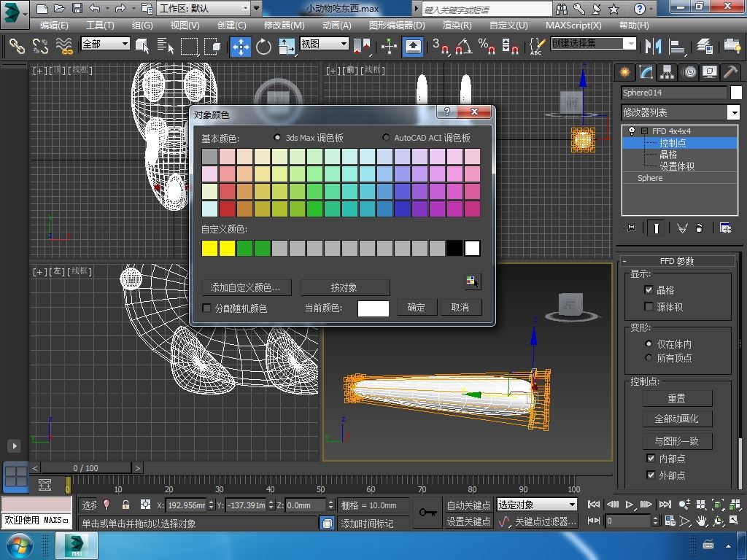Open the 选定对象 key filter dropdown
Screen dimensions: 747x560
[x=537, y=505]
